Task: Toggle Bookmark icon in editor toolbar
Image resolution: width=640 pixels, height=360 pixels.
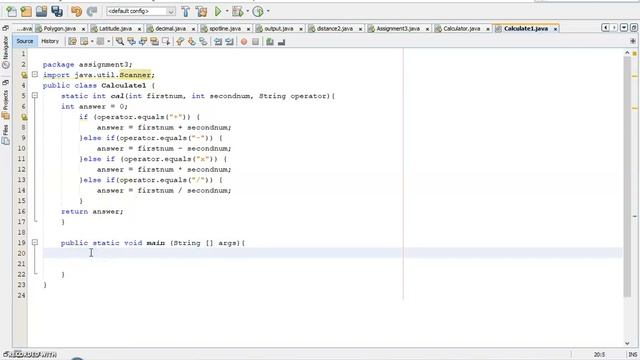Action: (x=203, y=42)
